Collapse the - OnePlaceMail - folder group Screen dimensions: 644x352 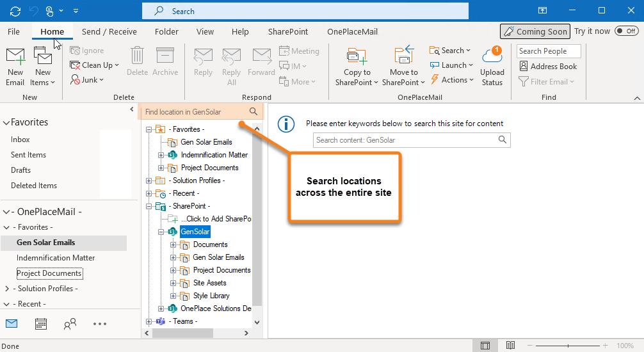(6, 212)
